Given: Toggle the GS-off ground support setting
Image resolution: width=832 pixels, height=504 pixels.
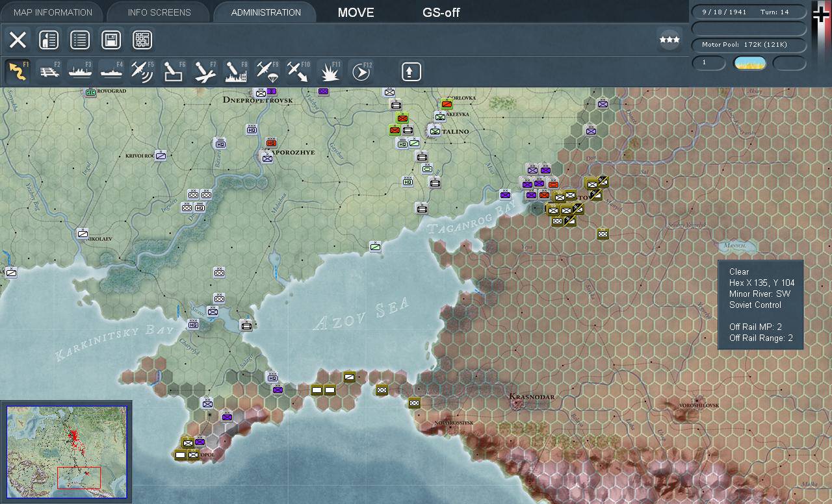Looking at the screenshot, I should click(441, 12).
